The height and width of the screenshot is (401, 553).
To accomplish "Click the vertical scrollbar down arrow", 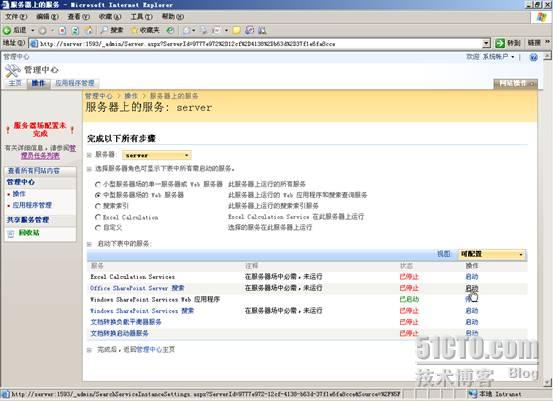I will [x=547, y=382].
